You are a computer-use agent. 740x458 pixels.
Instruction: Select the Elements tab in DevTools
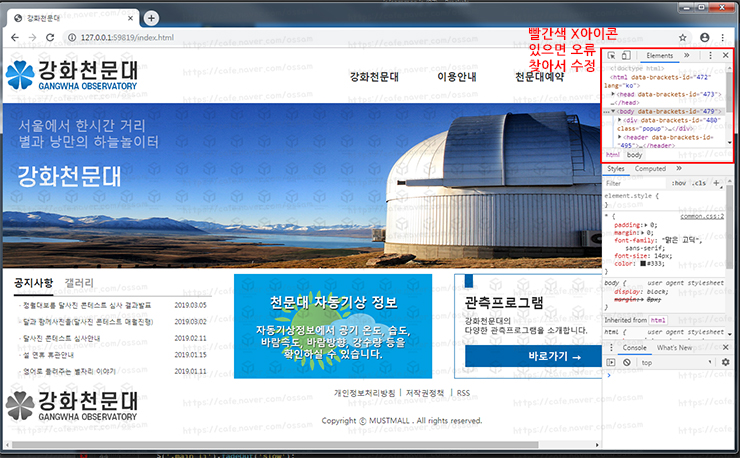pos(659,56)
